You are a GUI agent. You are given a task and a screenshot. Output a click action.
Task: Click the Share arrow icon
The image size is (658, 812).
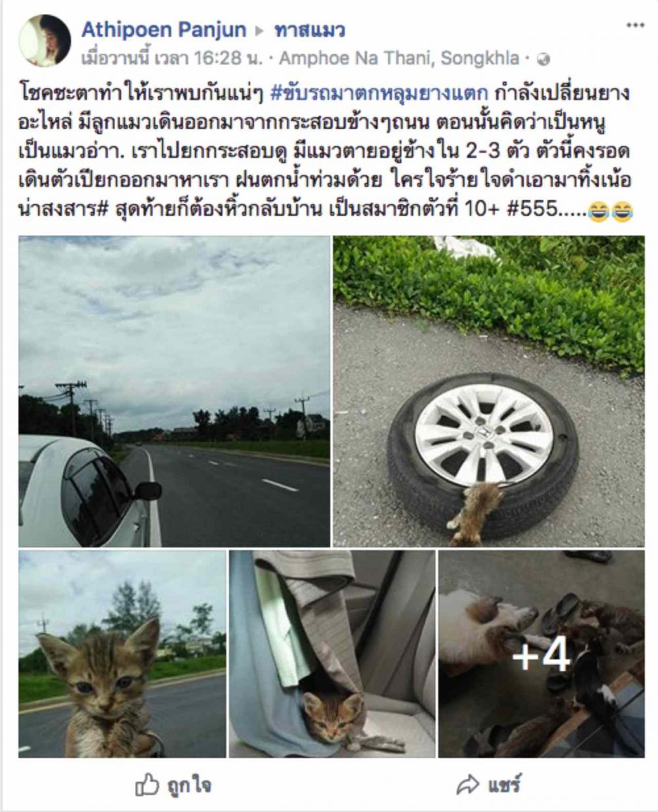(x=467, y=784)
